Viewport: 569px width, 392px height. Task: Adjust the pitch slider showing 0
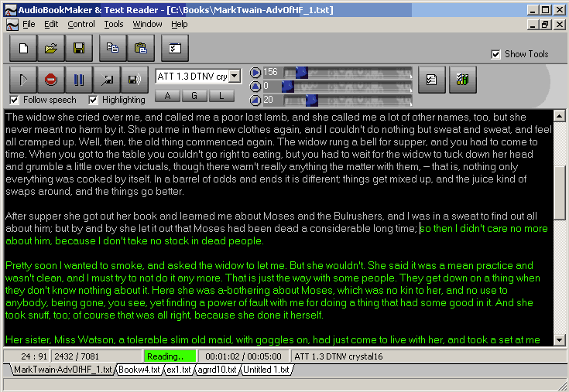[348, 87]
